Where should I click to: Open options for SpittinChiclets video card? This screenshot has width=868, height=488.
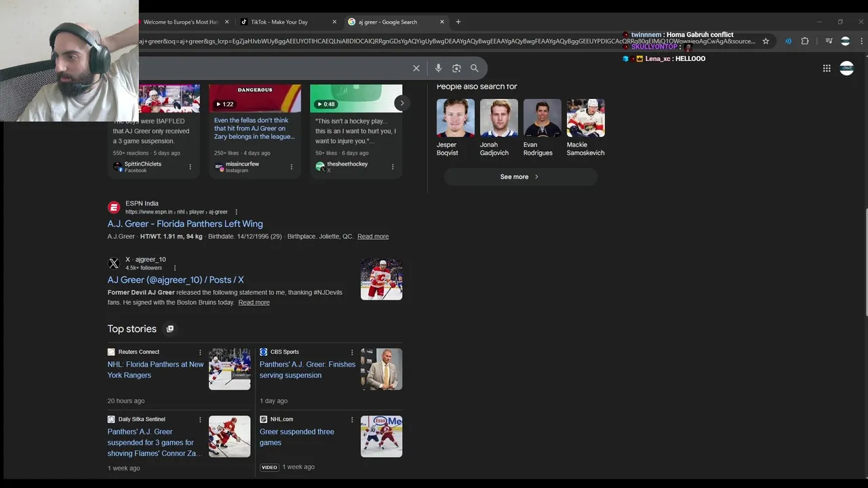[190, 167]
